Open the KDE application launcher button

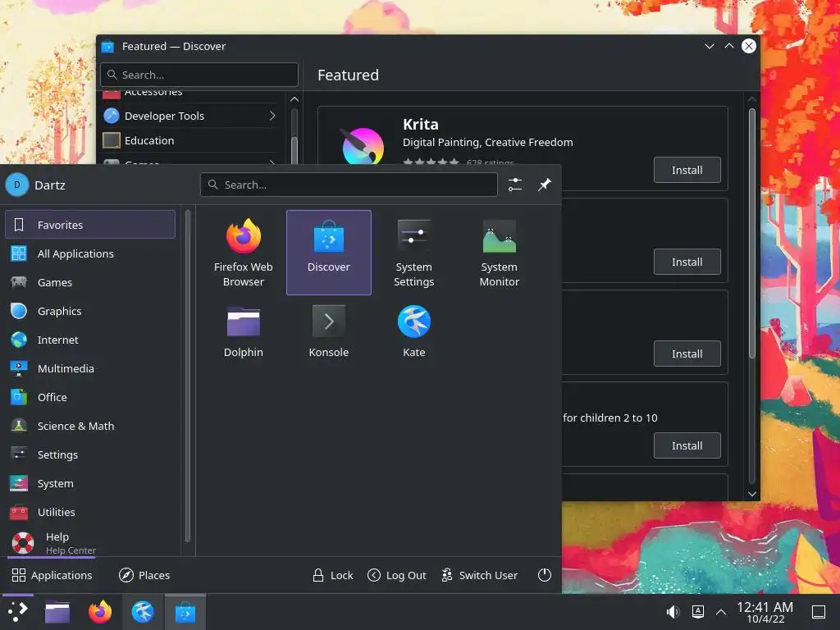click(18, 612)
